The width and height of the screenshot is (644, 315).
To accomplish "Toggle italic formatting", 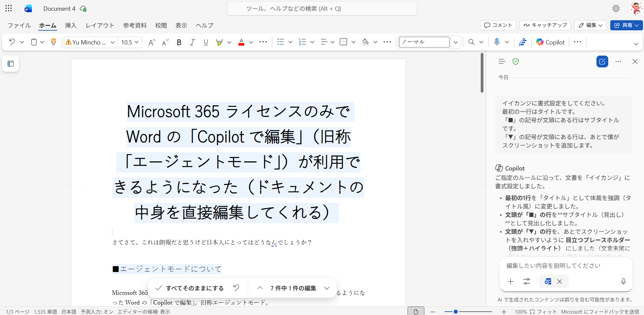I will coord(192,42).
